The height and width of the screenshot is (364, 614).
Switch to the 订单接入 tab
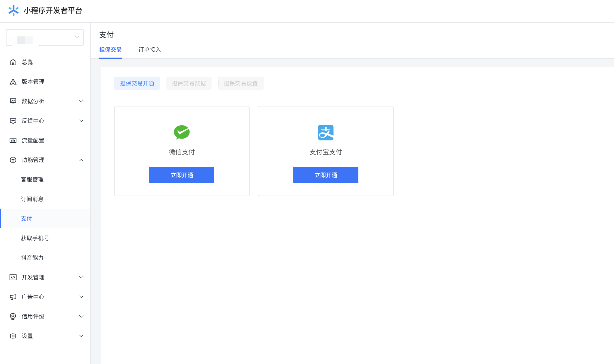click(x=150, y=50)
